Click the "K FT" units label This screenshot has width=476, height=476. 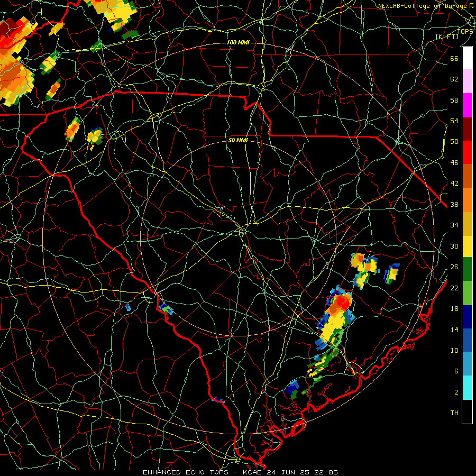tap(447, 36)
